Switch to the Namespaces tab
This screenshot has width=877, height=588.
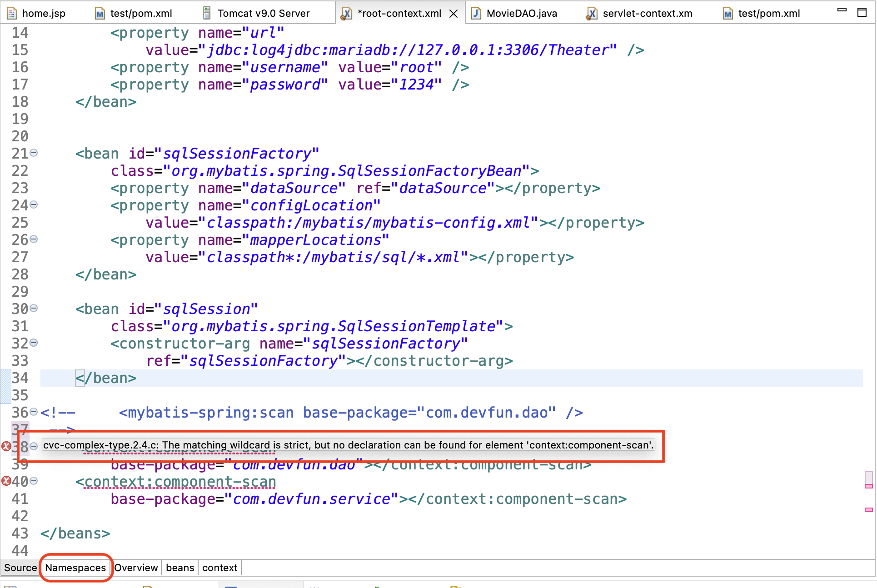click(x=75, y=568)
